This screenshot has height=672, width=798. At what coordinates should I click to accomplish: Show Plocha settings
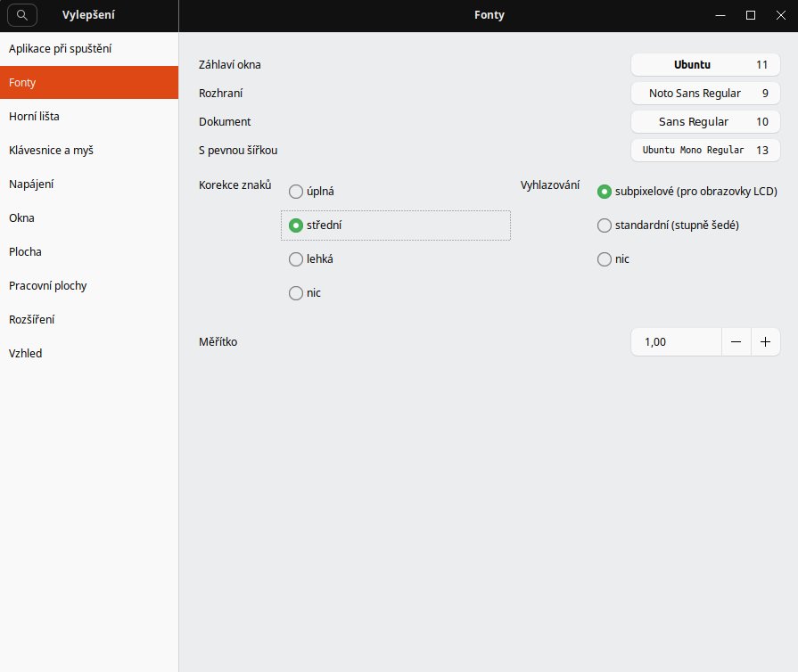(89, 252)
